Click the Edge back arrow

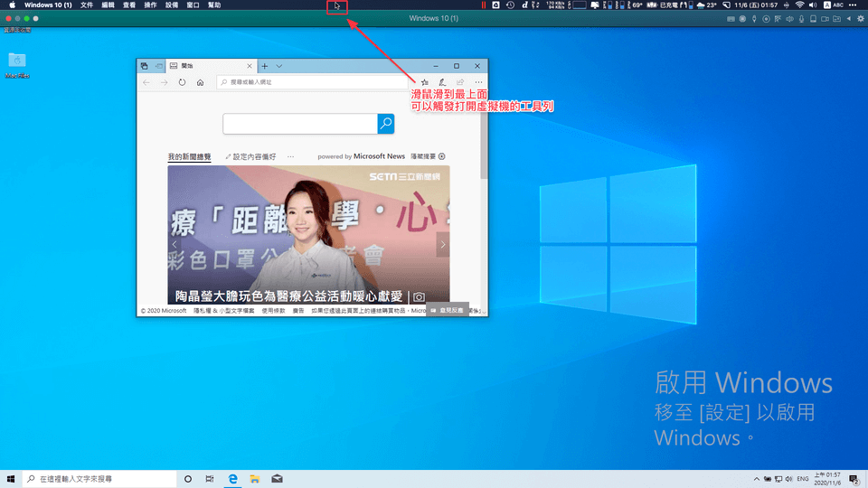pos(146,82)
